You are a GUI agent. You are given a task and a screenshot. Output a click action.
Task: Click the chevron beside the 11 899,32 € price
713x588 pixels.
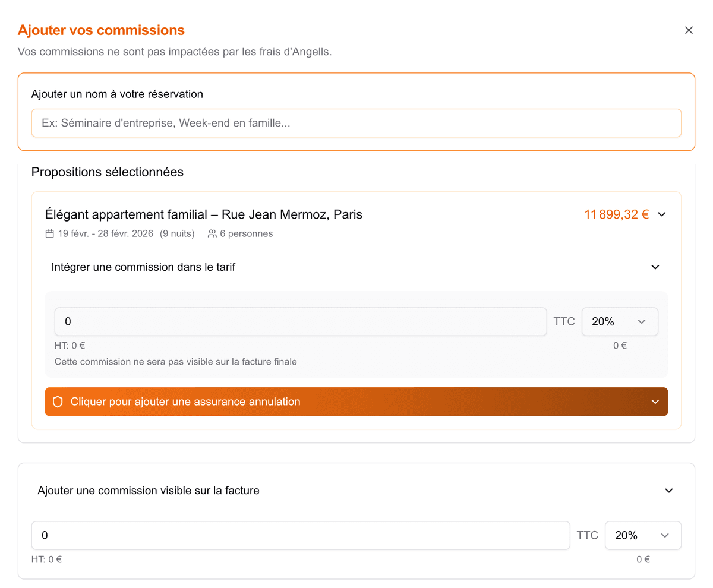(x=662, y=214)
